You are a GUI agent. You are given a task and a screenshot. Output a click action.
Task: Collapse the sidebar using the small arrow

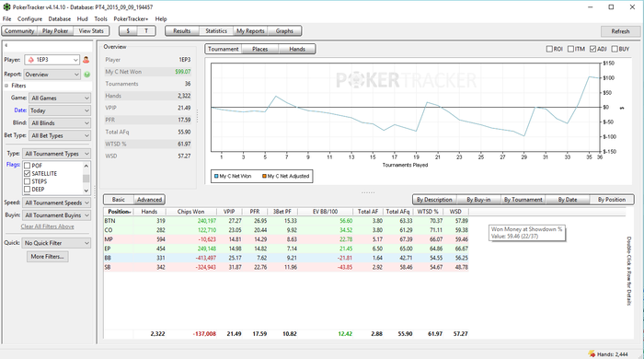(6, 45)
